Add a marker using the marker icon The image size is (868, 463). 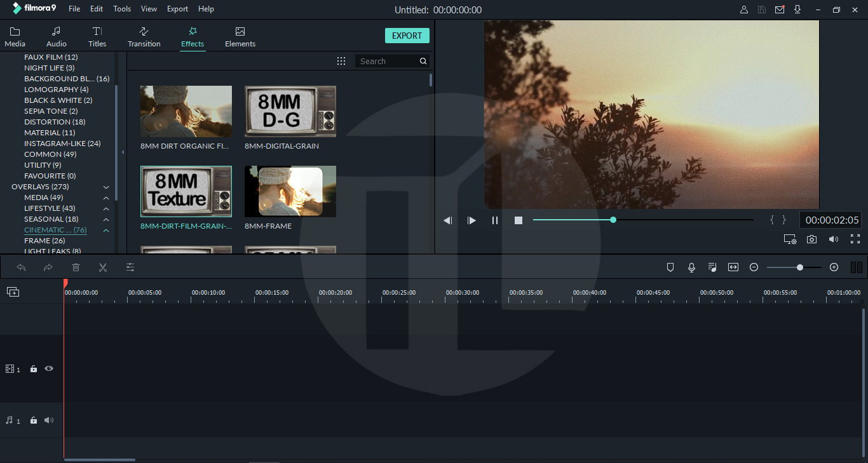point(670,267)
